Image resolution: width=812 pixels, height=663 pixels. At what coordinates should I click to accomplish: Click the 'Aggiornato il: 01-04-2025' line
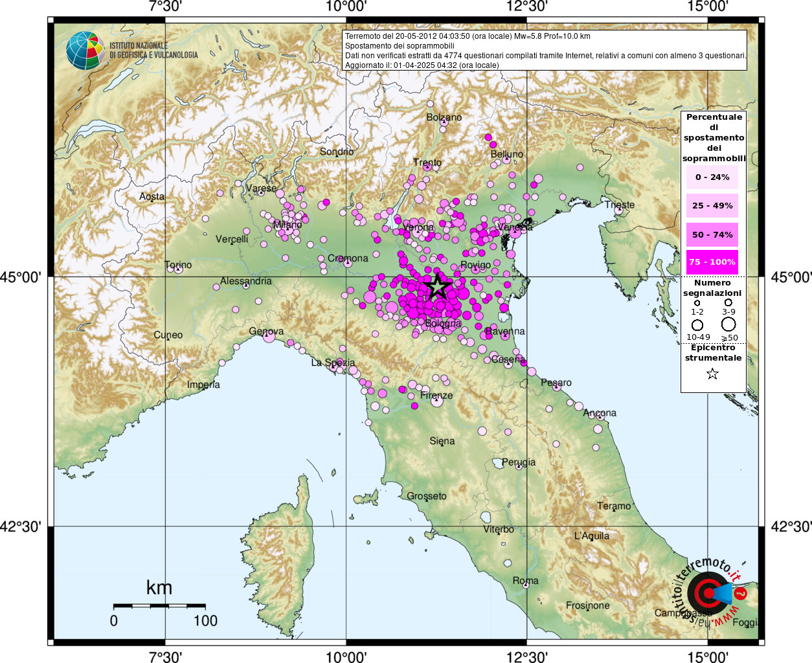(422, 65)
